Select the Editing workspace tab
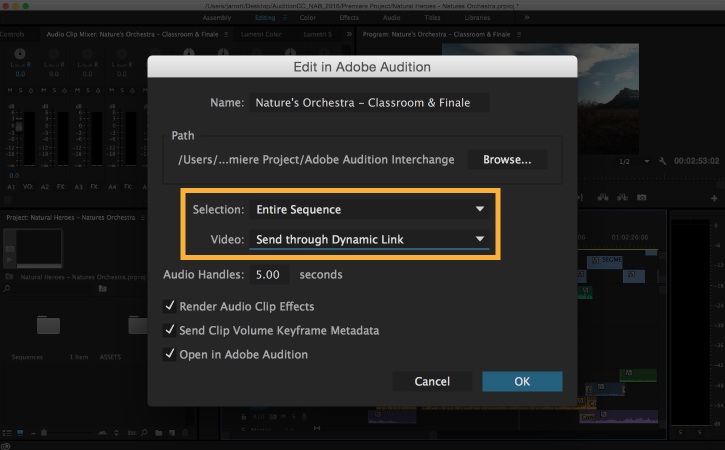Viewport: 725px width, 450px height. 265,18
